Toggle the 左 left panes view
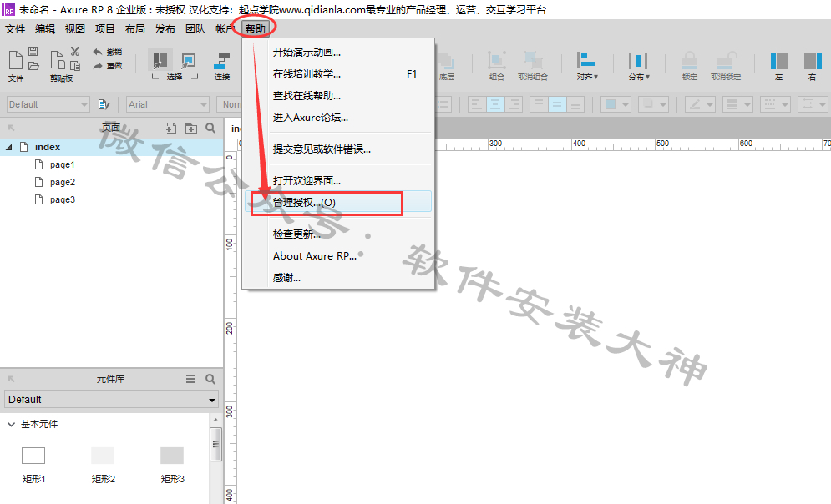 [x=779, y=65]
